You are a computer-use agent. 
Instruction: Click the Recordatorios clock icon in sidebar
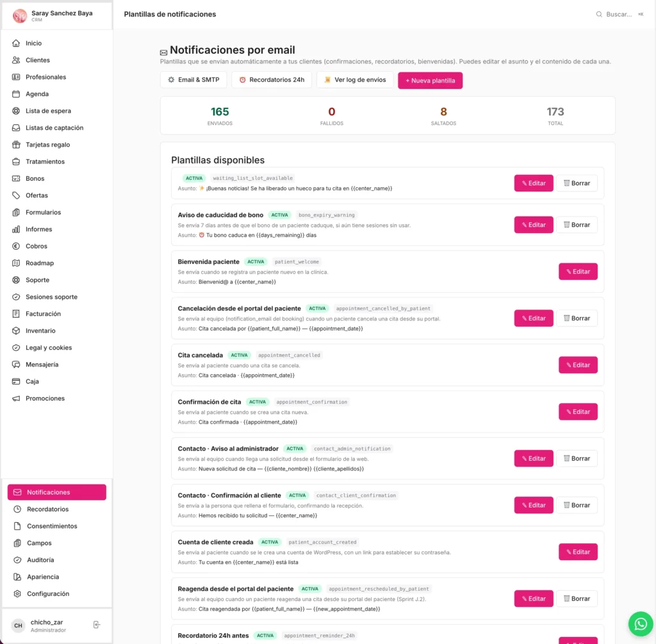[17, 509]
